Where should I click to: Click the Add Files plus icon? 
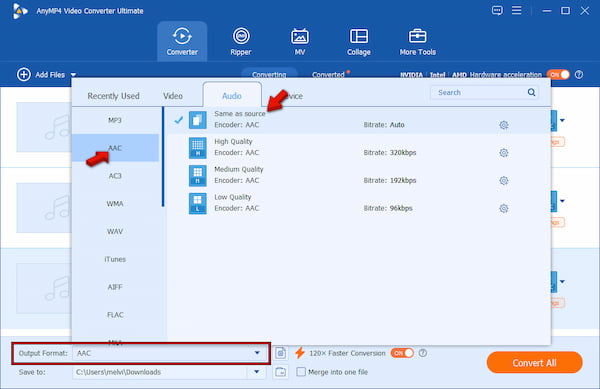point(23,75)
